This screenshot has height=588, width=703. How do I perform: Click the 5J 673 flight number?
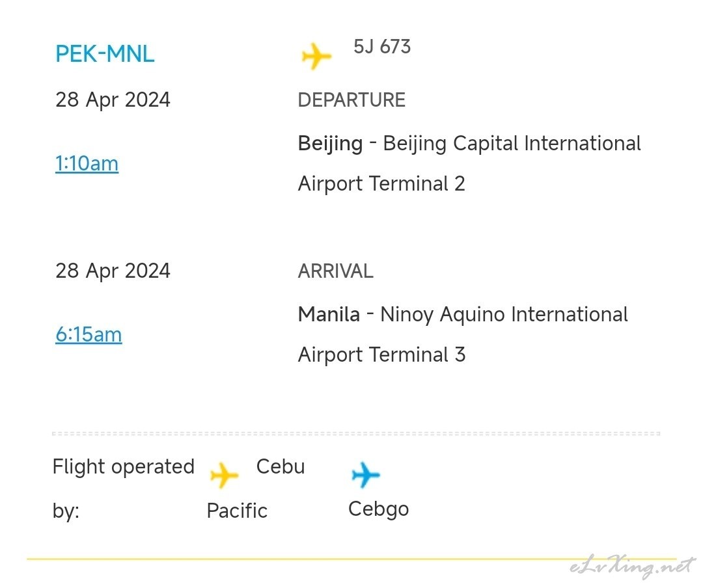(x=382, y=47)
